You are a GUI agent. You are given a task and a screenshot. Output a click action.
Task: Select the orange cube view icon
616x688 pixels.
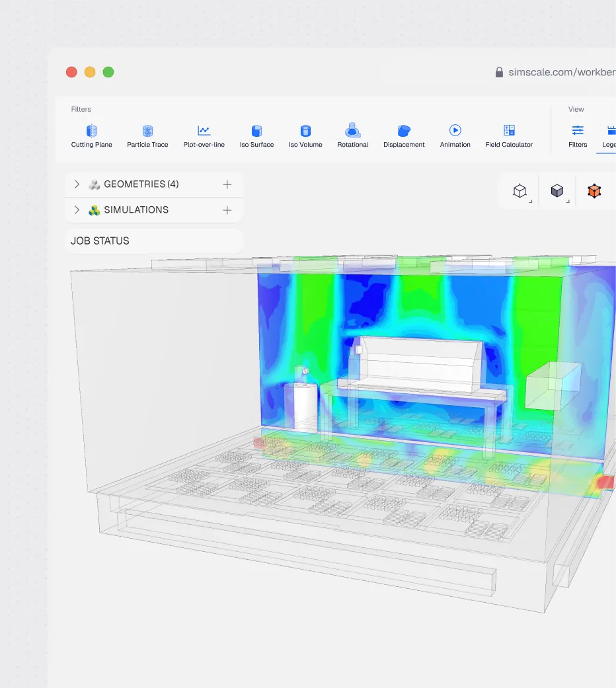(594, 191)
